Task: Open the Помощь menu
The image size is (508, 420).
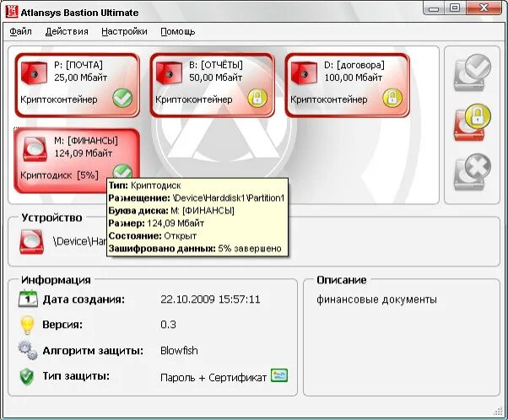Action: 178,31
